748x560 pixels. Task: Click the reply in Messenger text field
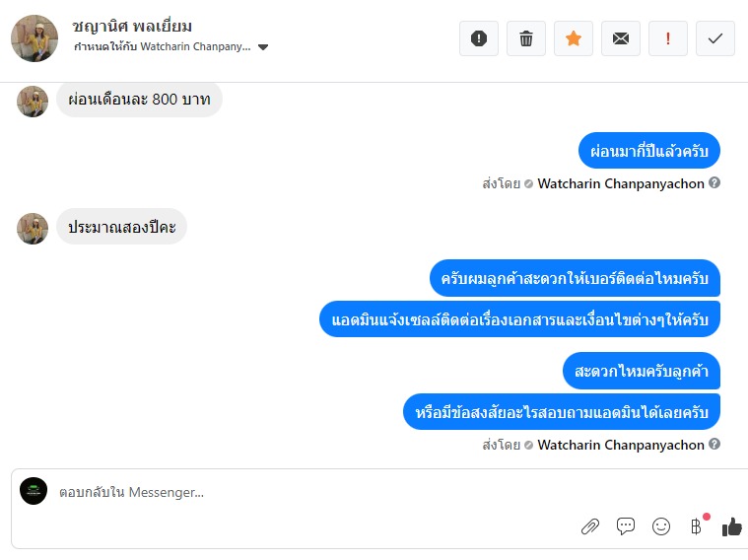coord(296,492)
